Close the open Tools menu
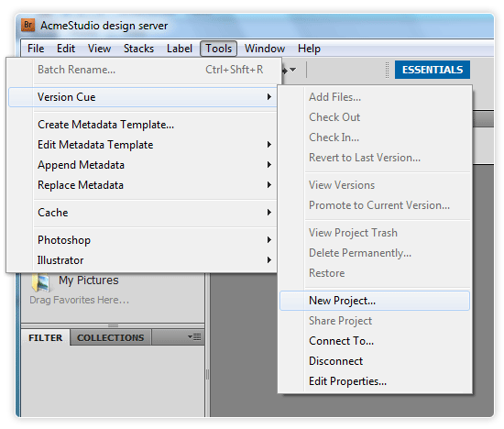Viewport: 504px width, 429px height. tap(219, 49)
